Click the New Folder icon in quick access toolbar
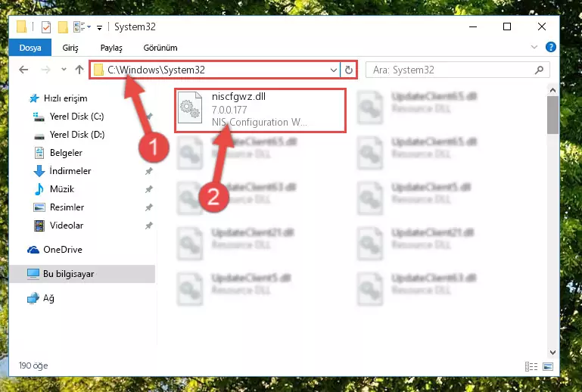Screen dimensions: 582x392 click(x=63, y=27)
